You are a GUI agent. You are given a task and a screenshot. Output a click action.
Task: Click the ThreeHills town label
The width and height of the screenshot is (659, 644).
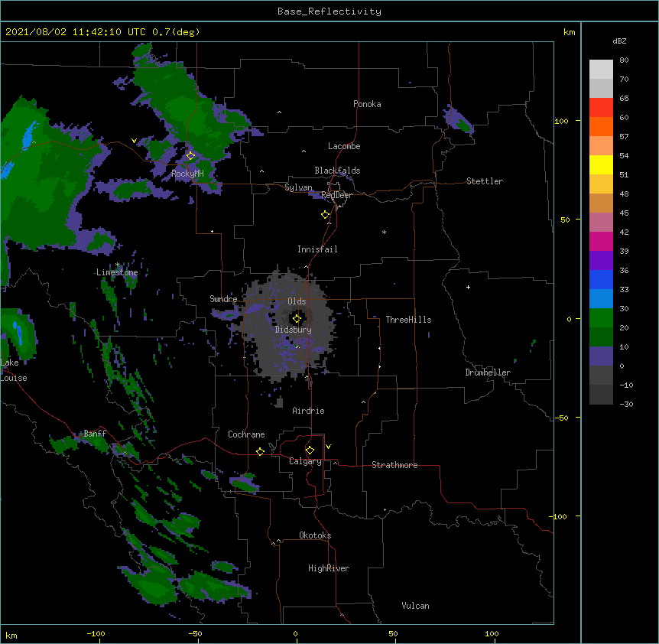pos(408,320)
